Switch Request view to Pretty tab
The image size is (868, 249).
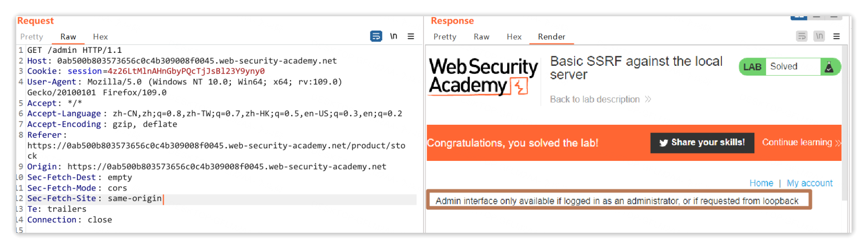tap(32, 37)
